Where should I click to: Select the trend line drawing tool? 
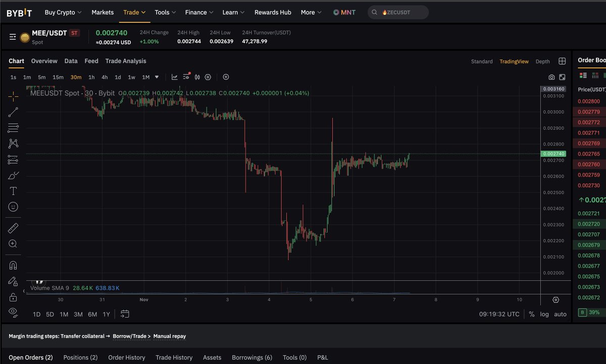(13, 112)
